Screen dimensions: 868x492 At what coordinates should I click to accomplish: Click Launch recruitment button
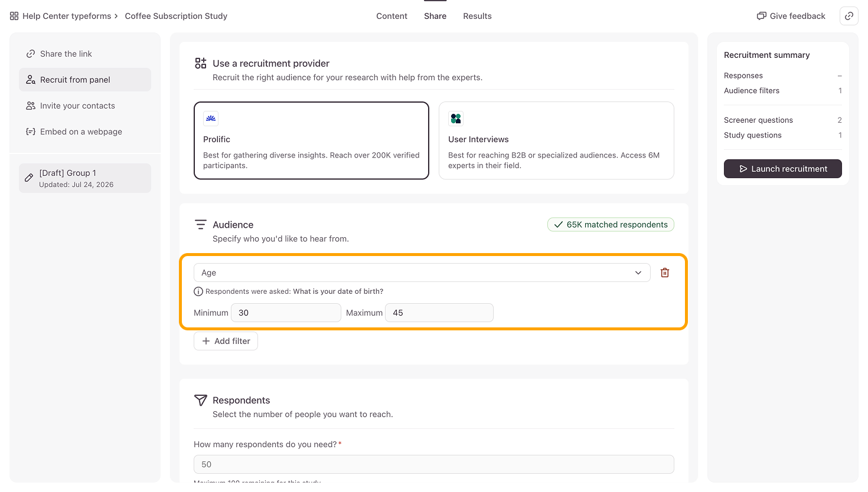[783, 169]
